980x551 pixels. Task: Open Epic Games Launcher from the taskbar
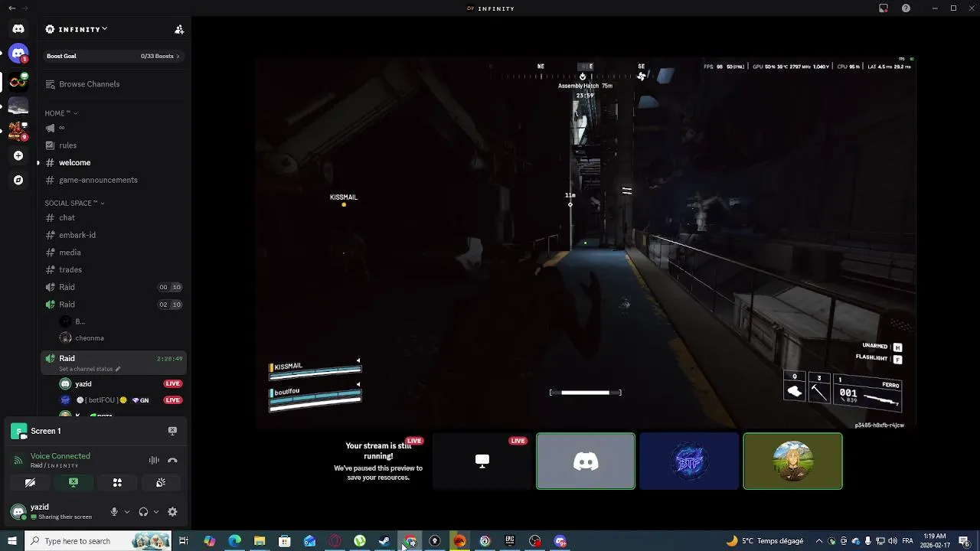(x=510, y=541)
